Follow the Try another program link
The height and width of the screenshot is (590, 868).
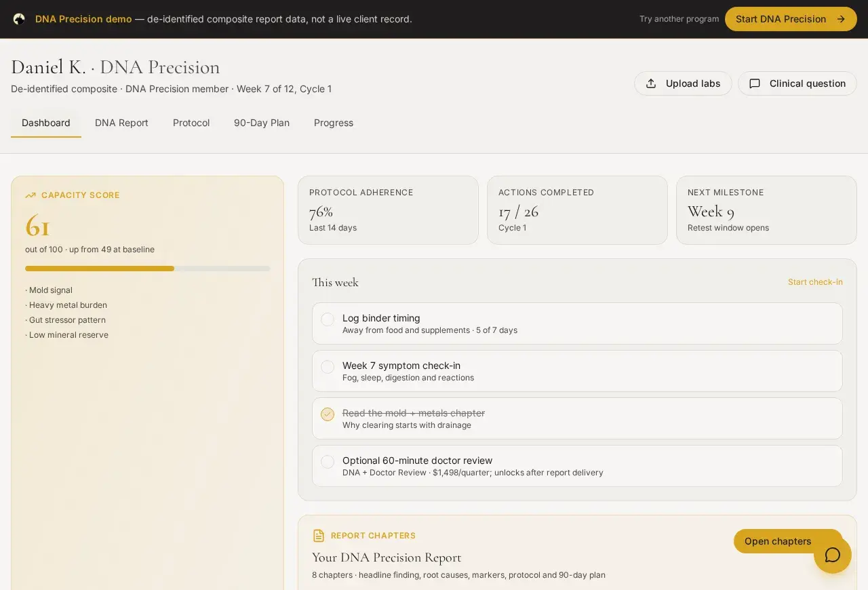[679, 19]
